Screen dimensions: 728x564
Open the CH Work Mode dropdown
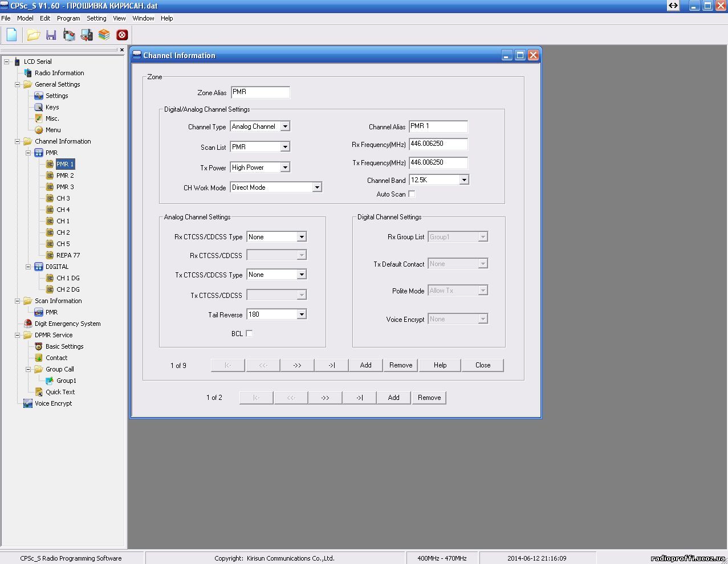pyautogui.click(x=318, y=187)
